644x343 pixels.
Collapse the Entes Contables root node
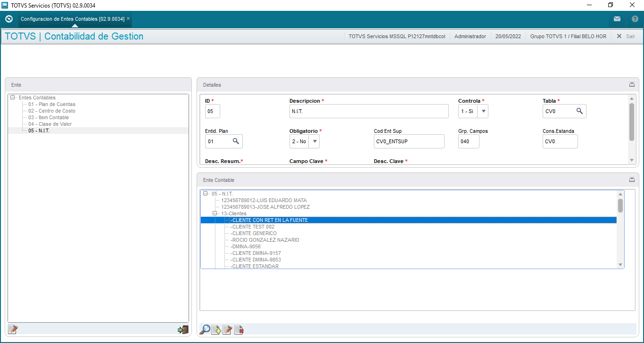(x=12, y=98)
